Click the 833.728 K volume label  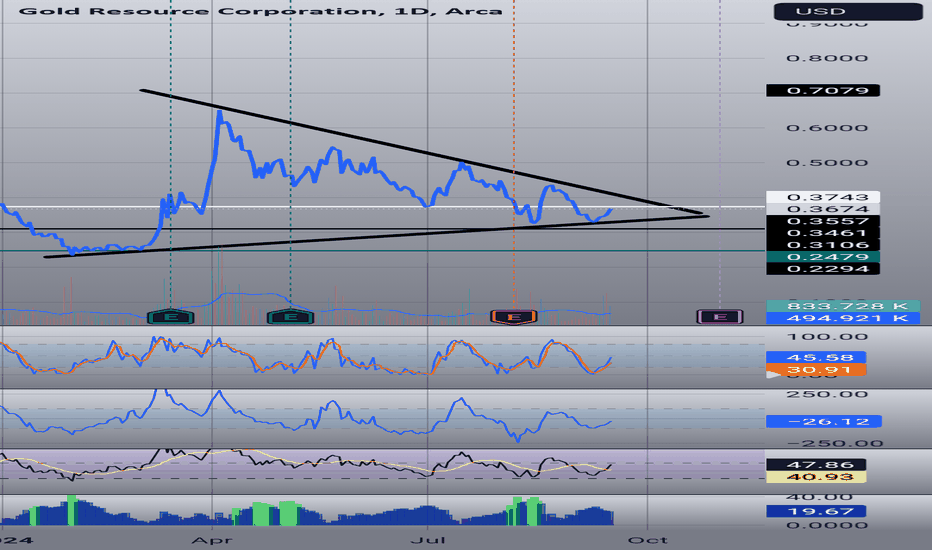pyautogui.click(x=843, y=306)
